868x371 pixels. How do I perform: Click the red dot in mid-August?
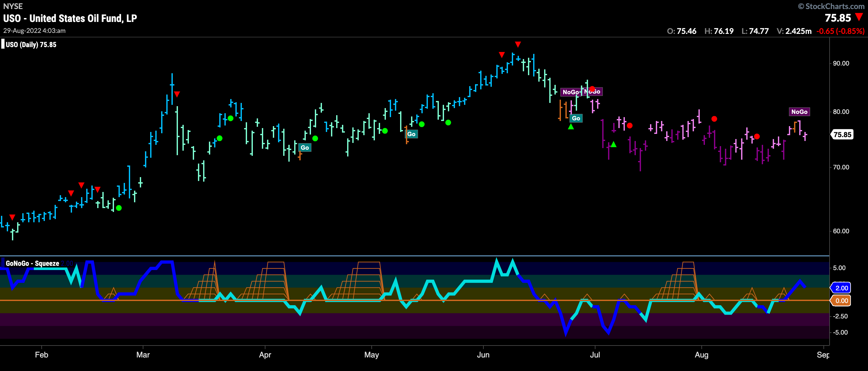coord(757,136)
